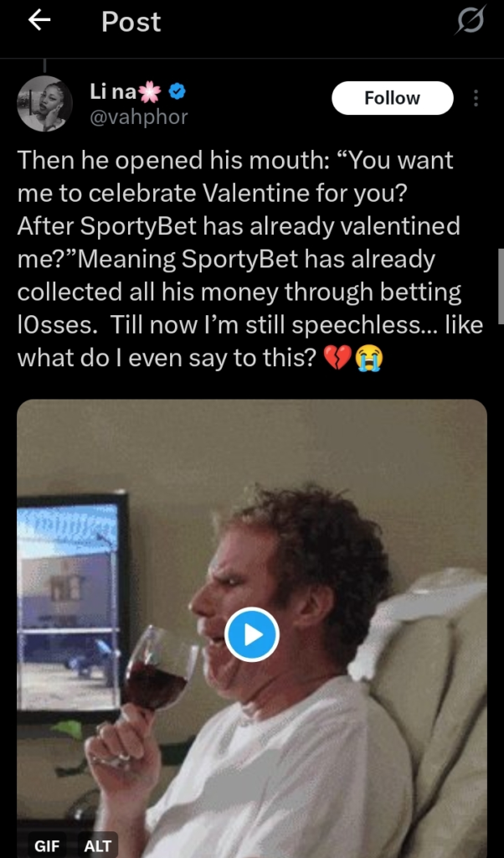This screenshot has width=504, height=858.
Task: Click the thread connector line above the avatar
Action: coord(44,65)
